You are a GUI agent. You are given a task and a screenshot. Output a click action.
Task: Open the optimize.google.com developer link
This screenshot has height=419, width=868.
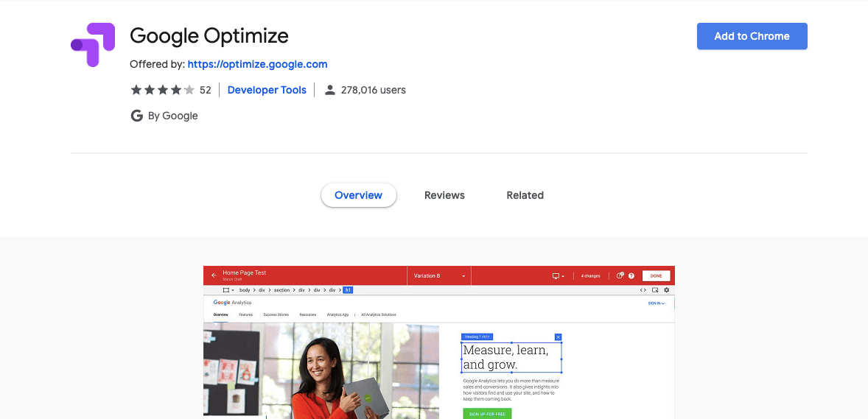click(257, 64)
